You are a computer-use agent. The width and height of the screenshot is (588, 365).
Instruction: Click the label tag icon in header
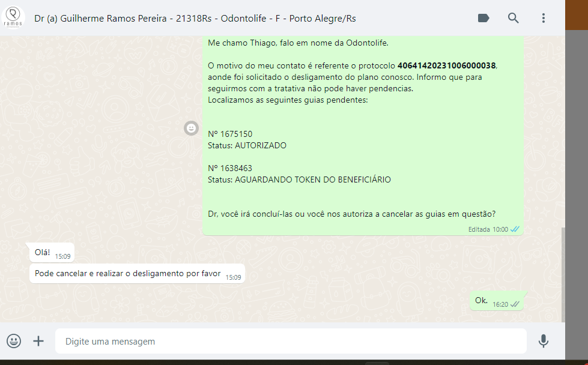pos(483,18)
